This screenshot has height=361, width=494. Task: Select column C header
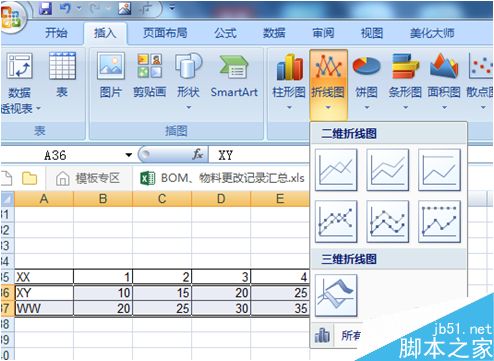coord(162,199)
